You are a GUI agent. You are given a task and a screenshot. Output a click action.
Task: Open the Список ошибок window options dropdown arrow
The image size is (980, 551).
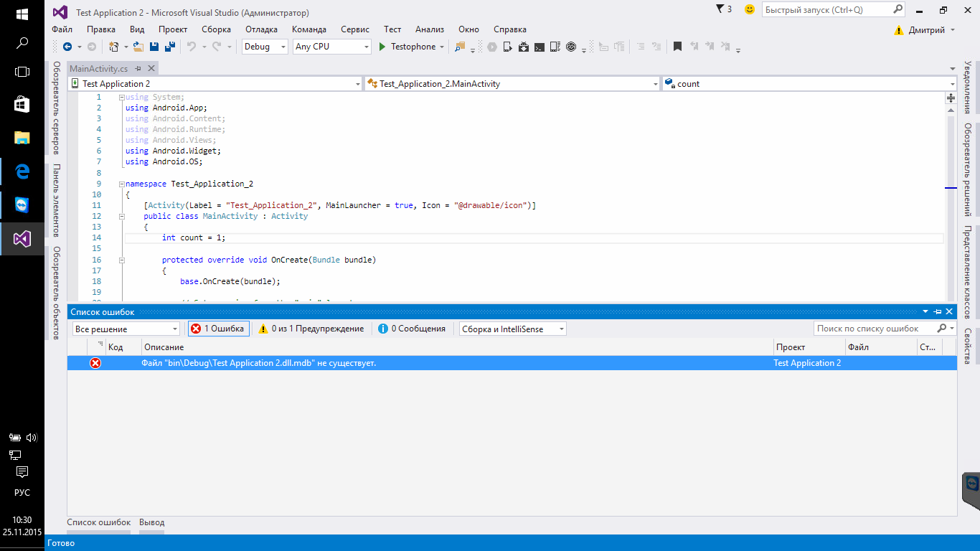click(925, 311)
